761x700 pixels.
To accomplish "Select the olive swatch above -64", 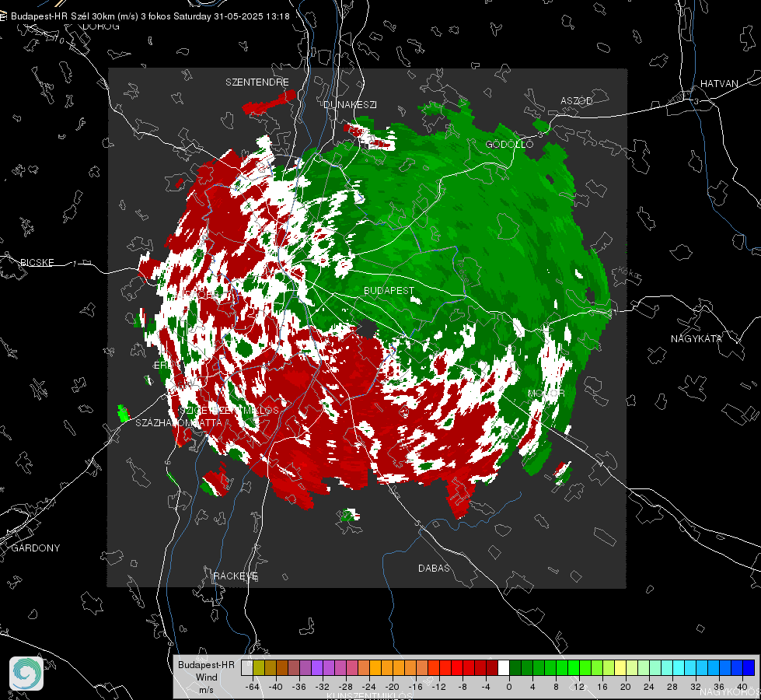I will tap(259, 668).
